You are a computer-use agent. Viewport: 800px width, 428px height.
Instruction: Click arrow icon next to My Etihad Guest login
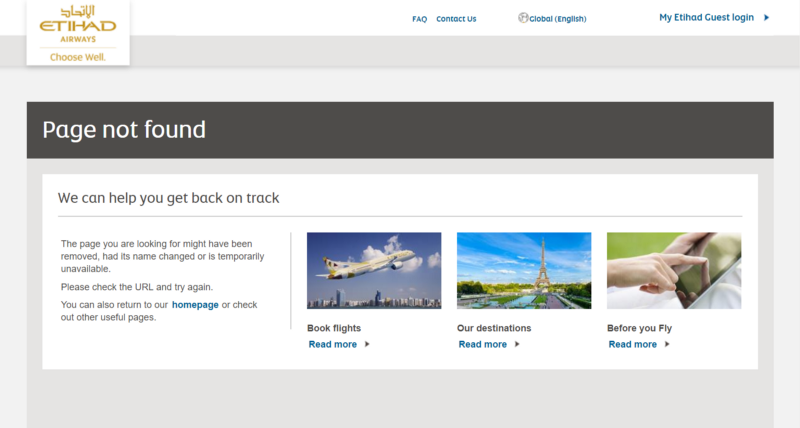[766, 17]
